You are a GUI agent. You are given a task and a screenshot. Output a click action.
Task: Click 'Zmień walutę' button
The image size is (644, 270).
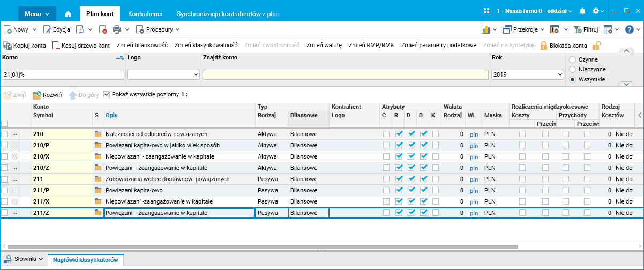[324, 46]
